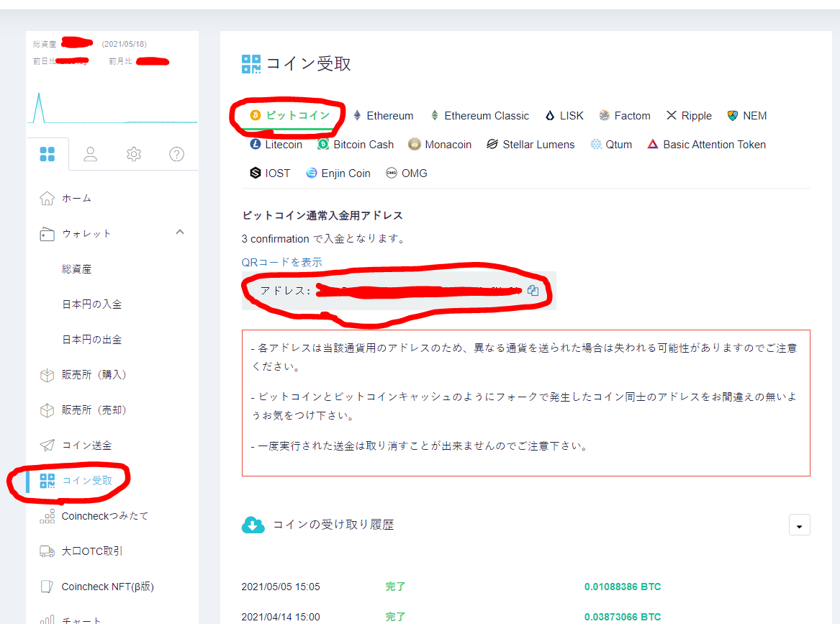Select the Ripple tab
The height and width of the screenshot is (624, 840).
688,115
